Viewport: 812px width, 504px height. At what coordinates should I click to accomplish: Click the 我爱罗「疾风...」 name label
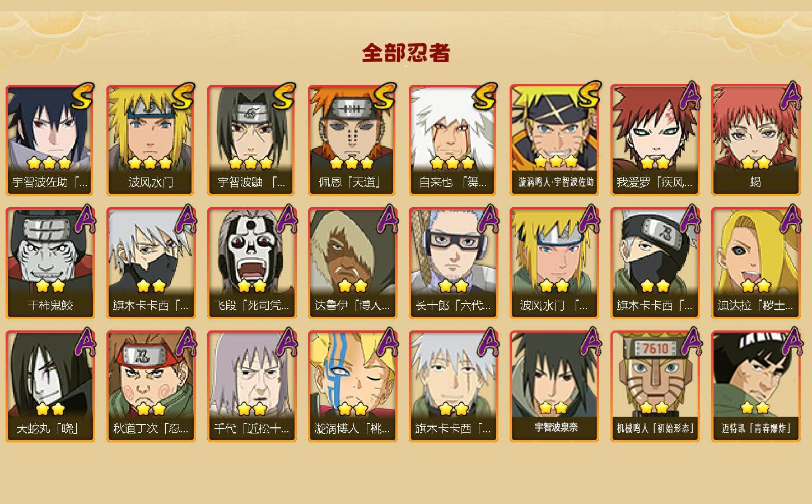pos(654,182)
